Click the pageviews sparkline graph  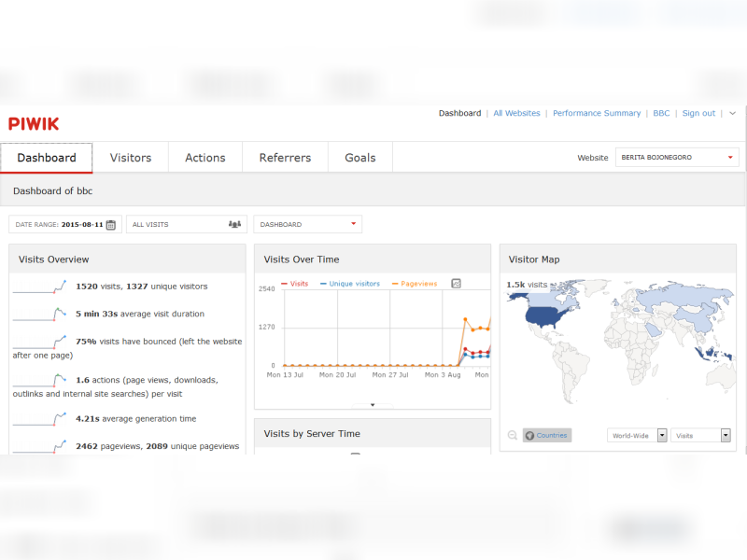(39, 446)
